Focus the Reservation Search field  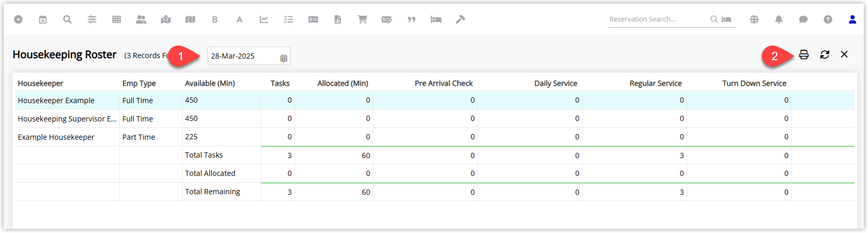[x=659, y=19]
